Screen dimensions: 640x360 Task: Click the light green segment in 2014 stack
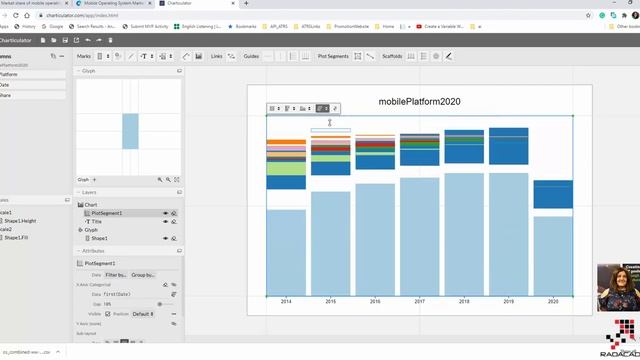286,169
